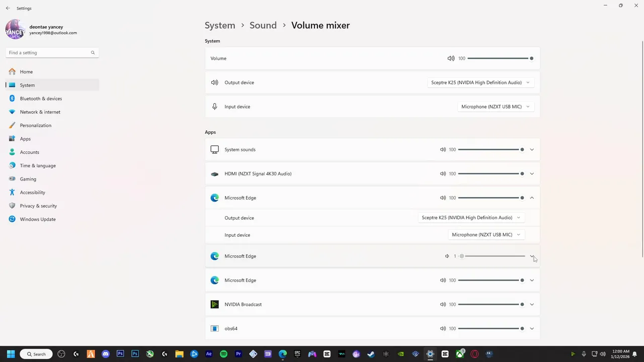The image size is (644, 362).
Task: Open Microsoft Edge's Output device dropdown
Action: point(471,218)
